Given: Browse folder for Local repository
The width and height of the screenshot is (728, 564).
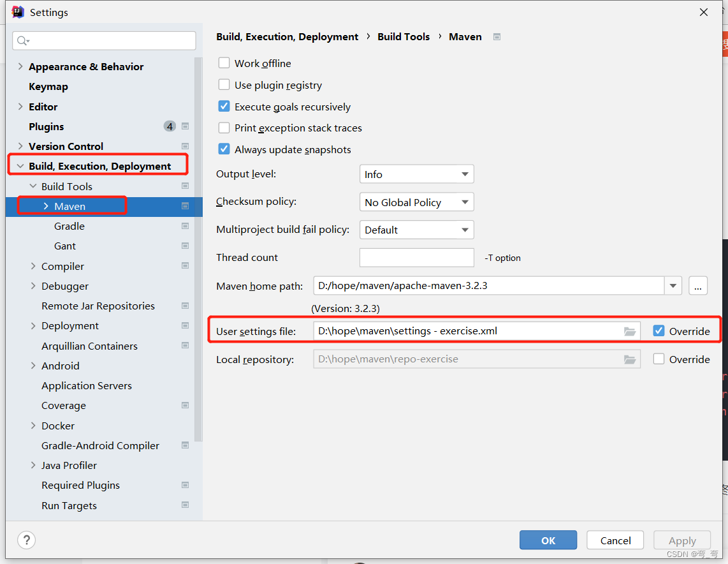Looking at the screenshot, I should 630,359.
